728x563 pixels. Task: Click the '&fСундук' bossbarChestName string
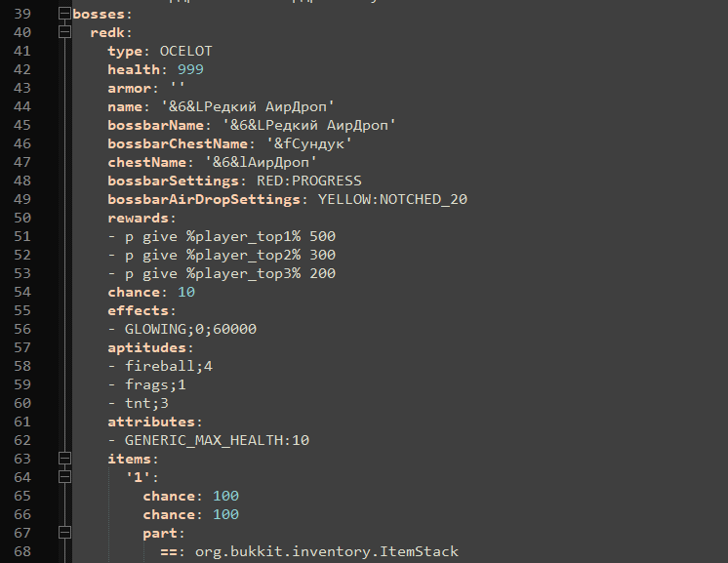(x=308, y=143)
